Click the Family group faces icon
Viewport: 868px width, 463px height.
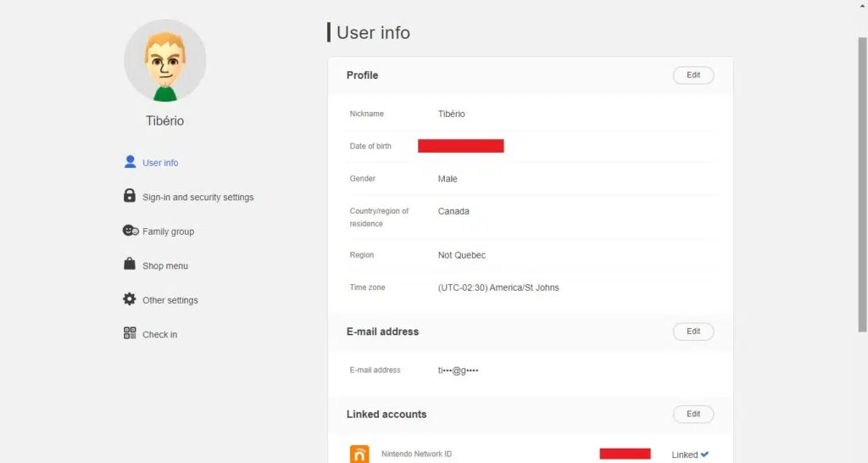click(x=130, y=231)
